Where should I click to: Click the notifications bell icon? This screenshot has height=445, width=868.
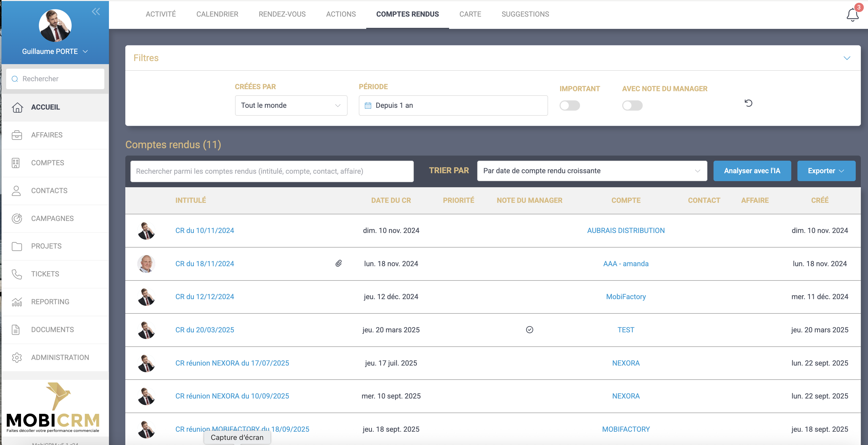pyautogui.click(x=852, y=15)
